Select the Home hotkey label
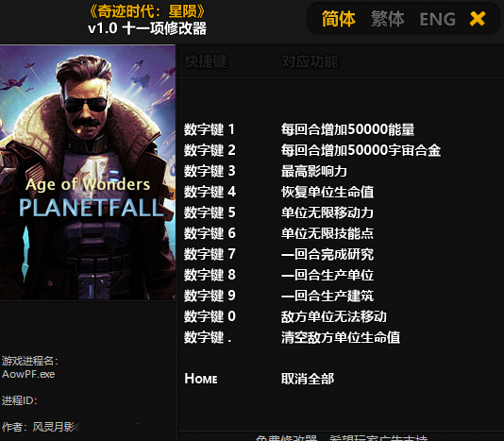 coord(201,379)
